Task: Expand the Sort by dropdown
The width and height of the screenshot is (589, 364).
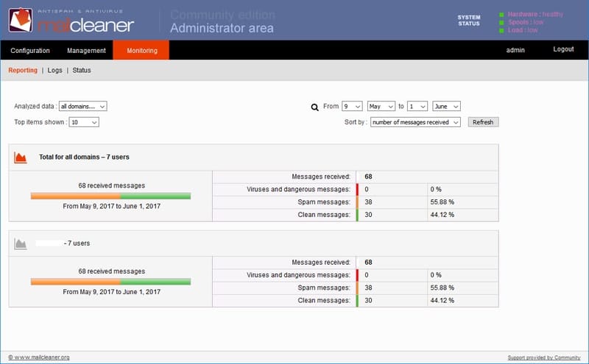Action: 415,122
